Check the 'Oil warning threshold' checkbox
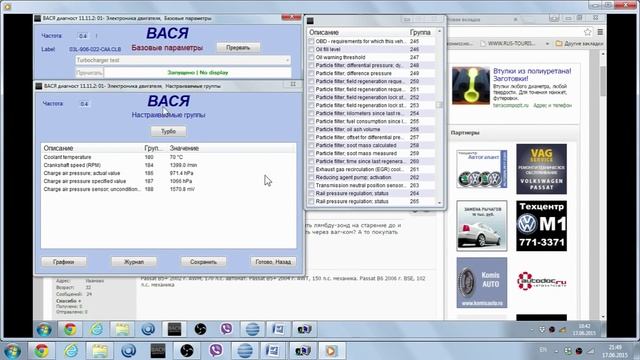The height and width of the screenshot is (360, 640). click(x=311, y=58)
